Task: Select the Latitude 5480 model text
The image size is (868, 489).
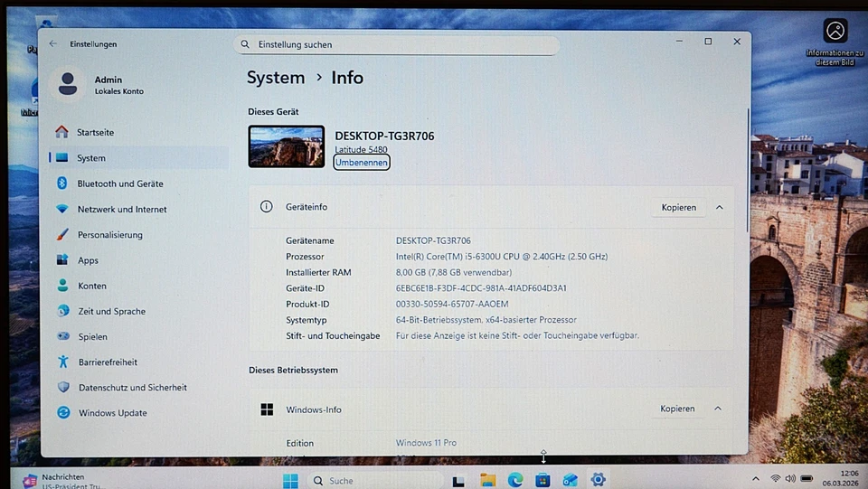Action: 361,149
